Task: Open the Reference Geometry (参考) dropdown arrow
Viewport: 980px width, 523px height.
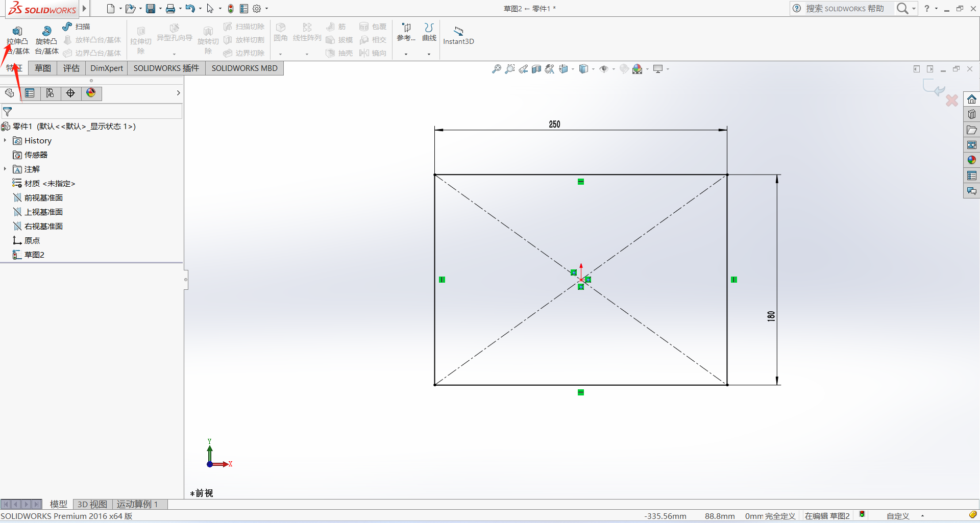Action: [x=406, y=54]
